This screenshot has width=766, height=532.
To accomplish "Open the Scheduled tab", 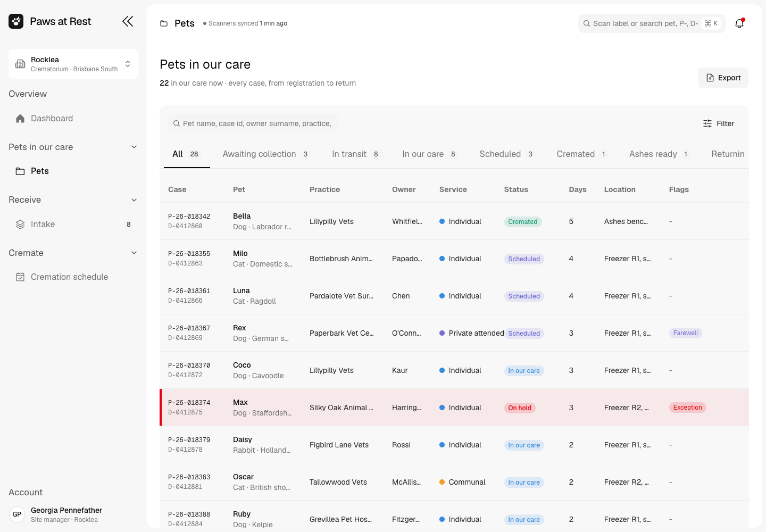I will pyautogui.click(x=506, y=154).
